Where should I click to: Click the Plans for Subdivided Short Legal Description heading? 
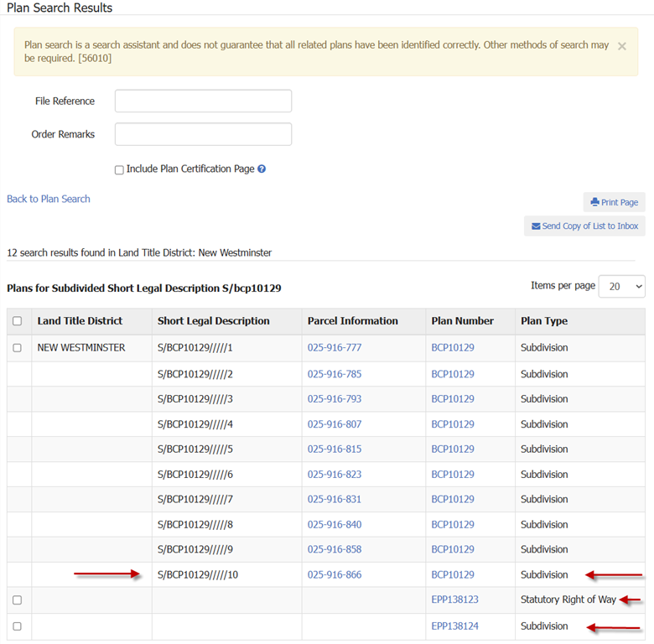pyautogui.click(x=144, y=288)
